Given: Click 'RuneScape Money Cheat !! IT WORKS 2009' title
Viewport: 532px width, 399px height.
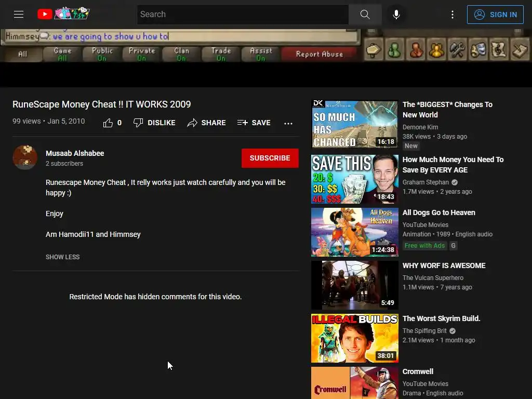Looking at the screenshot, I should 101,104.
